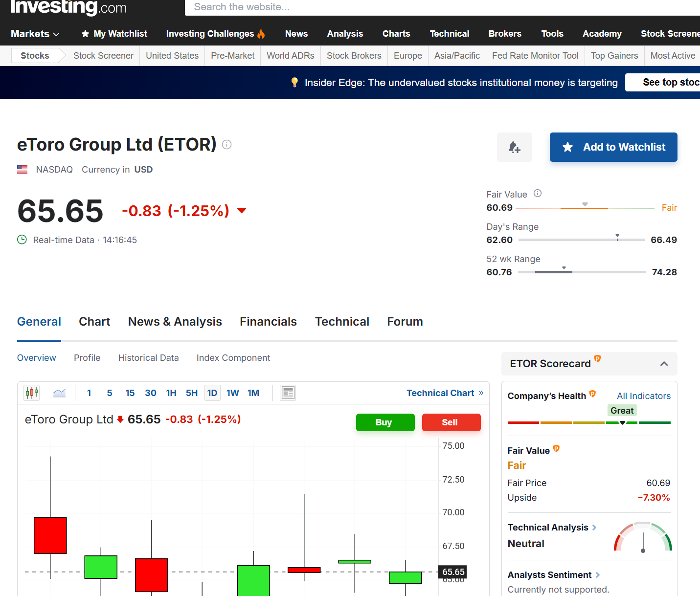Screen dimensions: 700x596
Task: Open the Brokers top navigation menu
Action: [x=505, y=34]
